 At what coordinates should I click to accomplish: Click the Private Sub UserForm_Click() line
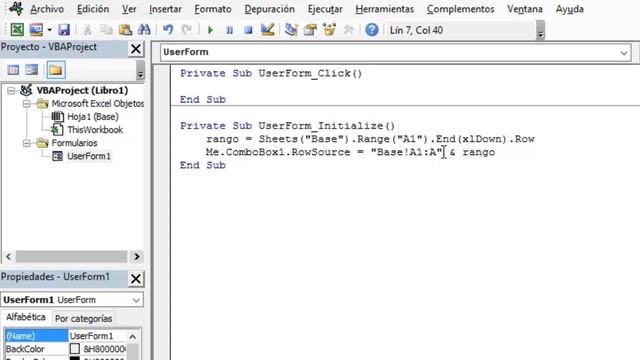[271, 73]
